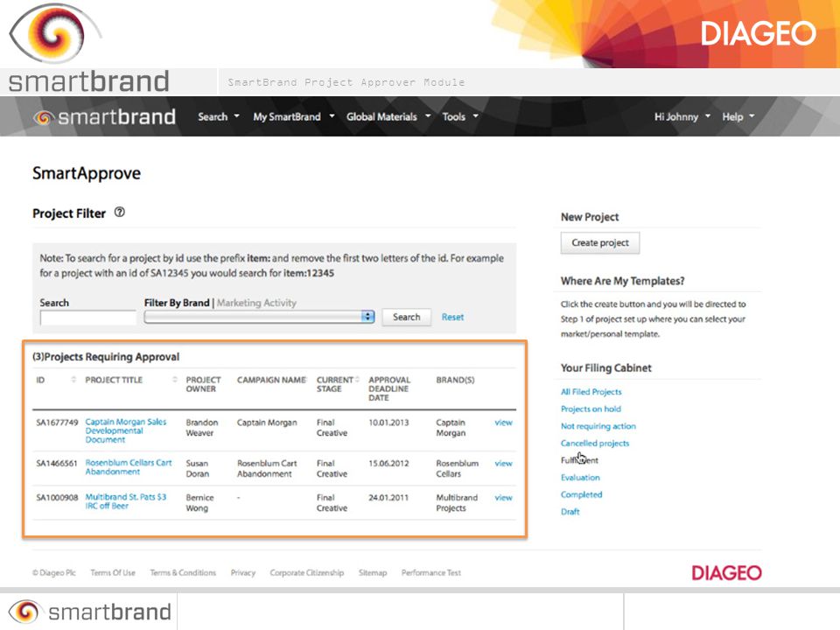The height and width of the screenshot is (630, 840).
Task: Click the Approval Deadline Date column header
Action: 389,388
